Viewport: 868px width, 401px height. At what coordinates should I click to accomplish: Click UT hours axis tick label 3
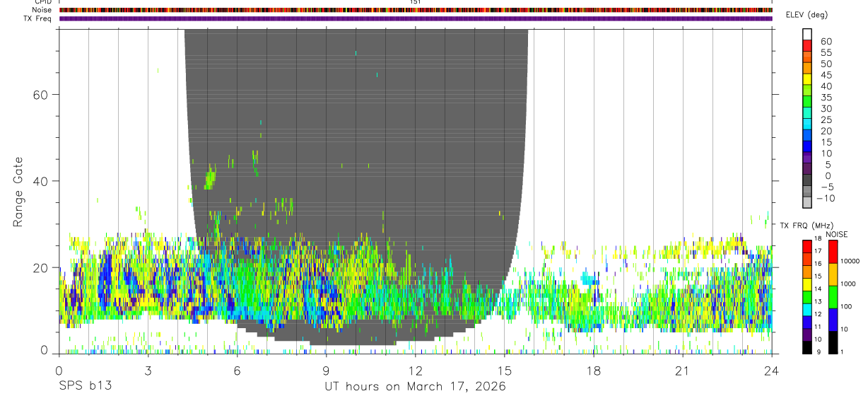pos(148,371)
